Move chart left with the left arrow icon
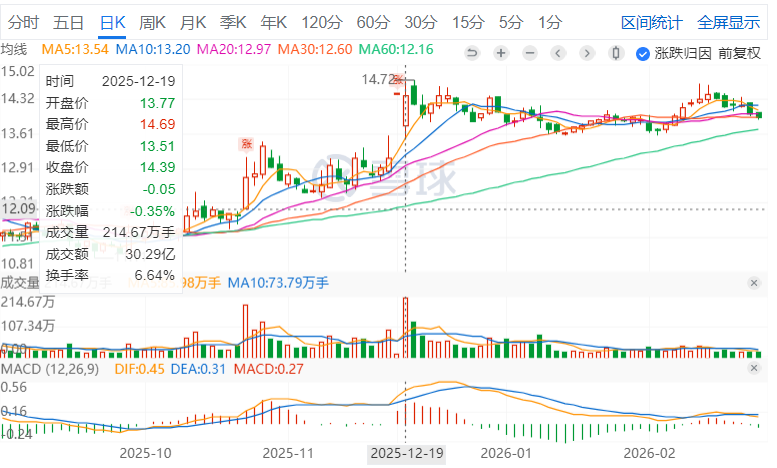The width and height of the screenshot is (777, 468). (x=558, y=53)
